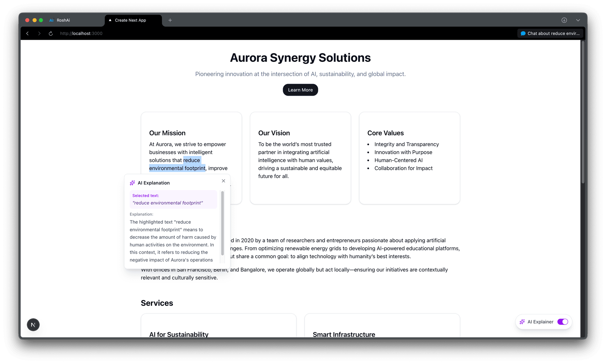Click the sparkle icon in the AI Explanation popup
This screenshot has height=364, width=606.
132,182
